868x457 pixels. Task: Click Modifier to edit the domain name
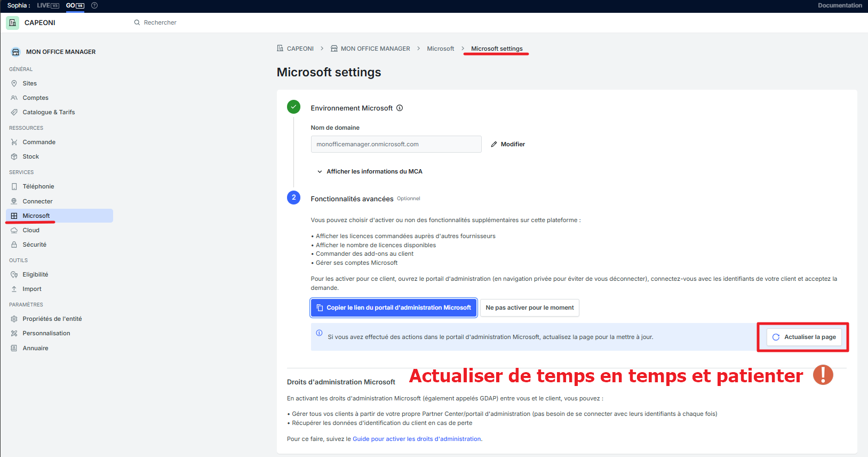click(508, 144)
